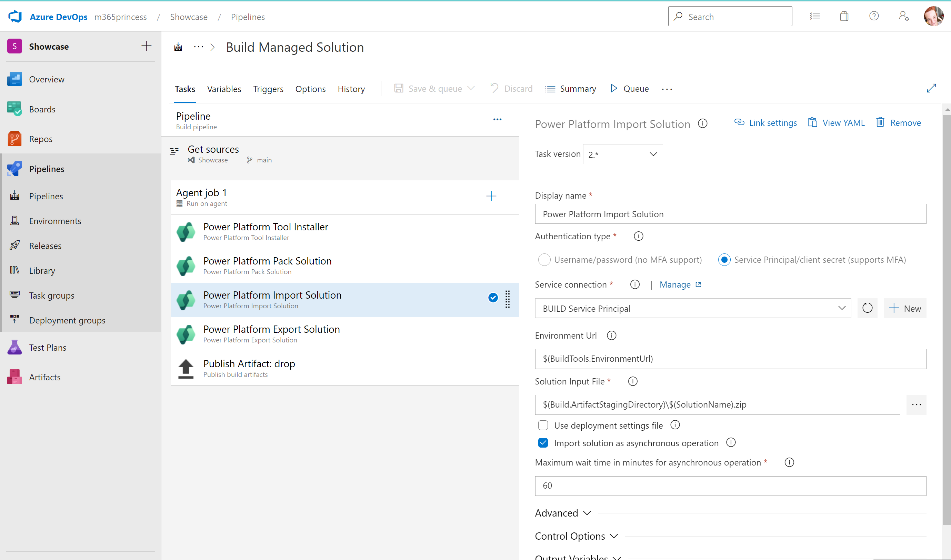Click the Display name input field
Viewport: 951px width, 560px height.
pos(730,214)
